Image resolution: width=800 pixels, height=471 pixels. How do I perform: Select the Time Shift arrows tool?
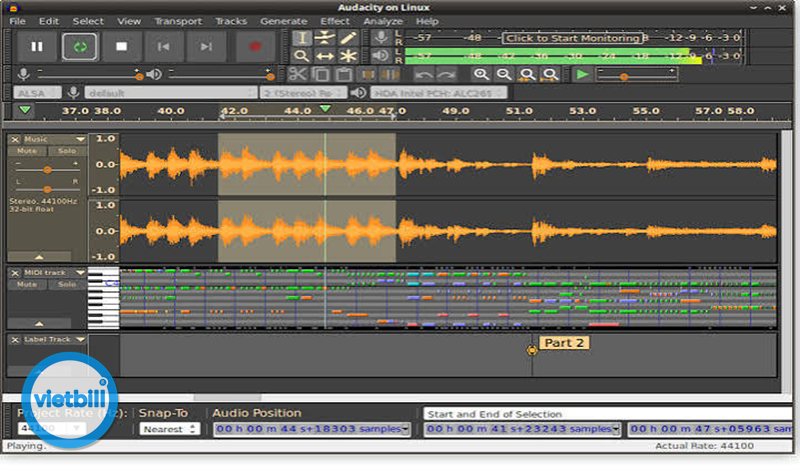(x=324, y=56)
